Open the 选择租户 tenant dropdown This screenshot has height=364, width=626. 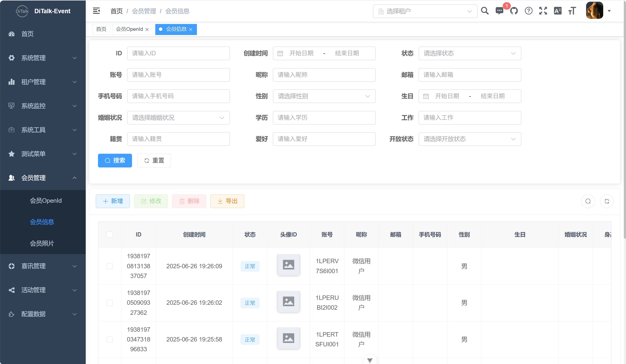coord(425,11)
